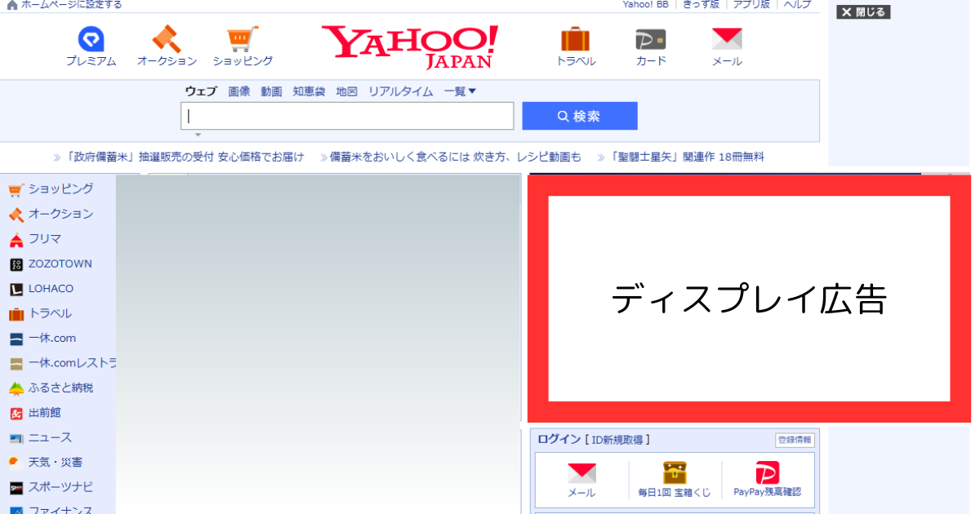980x514 pixels.
Task: Open the 備蓄米をおいしく食べるには headline
Action: (456, 157)
